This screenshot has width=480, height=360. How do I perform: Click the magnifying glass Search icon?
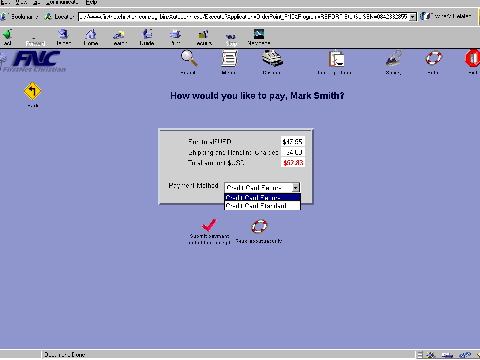pyautogui.click(x=189, y=58)
